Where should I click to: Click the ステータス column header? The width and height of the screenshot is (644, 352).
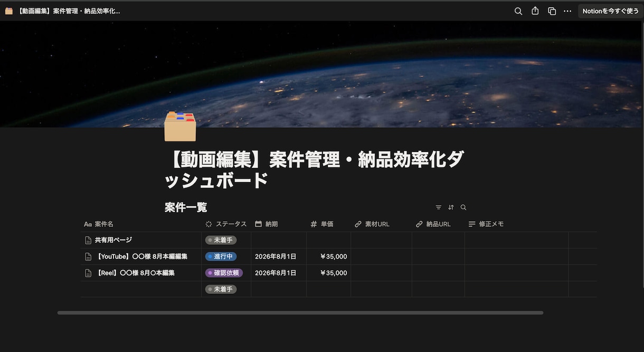(226, 224)
